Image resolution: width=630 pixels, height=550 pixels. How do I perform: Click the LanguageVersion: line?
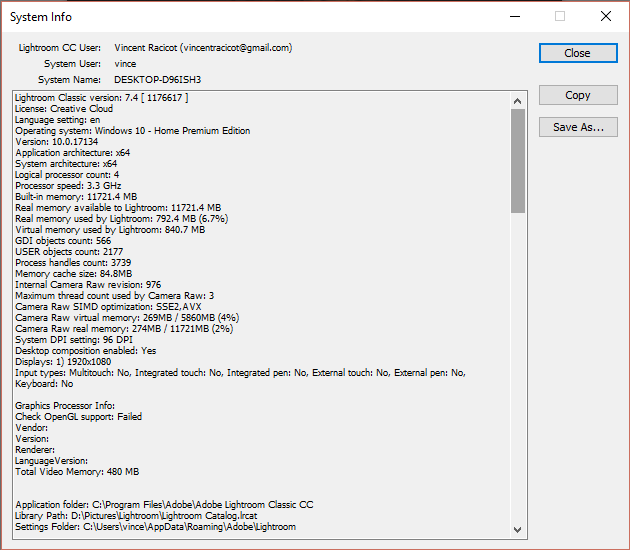click(x=51, y=461)
